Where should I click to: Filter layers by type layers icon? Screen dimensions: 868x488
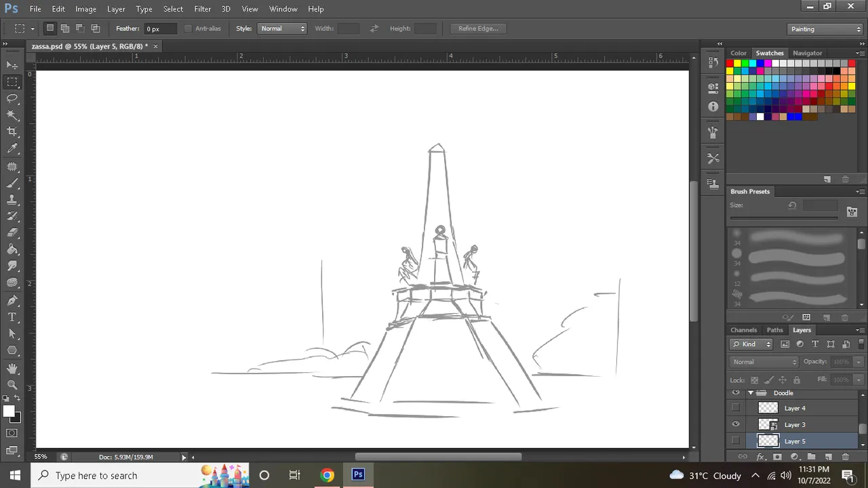coord(815,344)
